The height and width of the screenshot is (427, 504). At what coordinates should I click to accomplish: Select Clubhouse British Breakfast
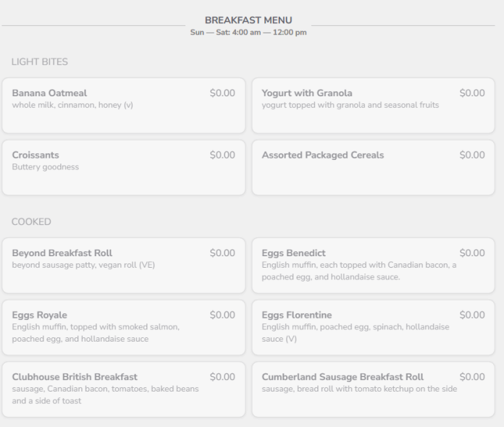124,389
